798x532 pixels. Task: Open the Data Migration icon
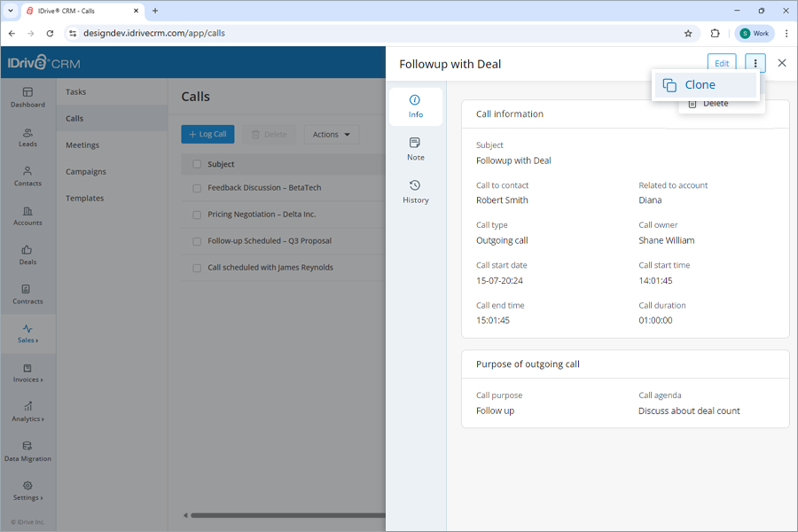click(x=27, y=452)
